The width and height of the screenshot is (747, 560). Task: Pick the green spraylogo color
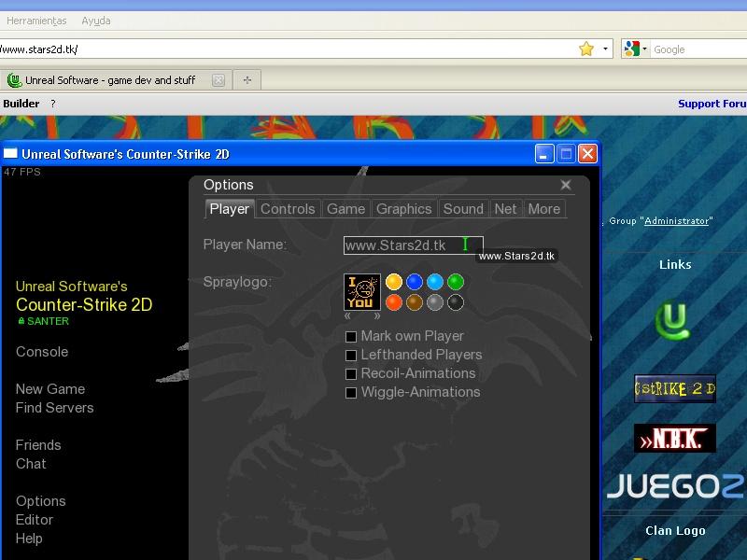456,282
